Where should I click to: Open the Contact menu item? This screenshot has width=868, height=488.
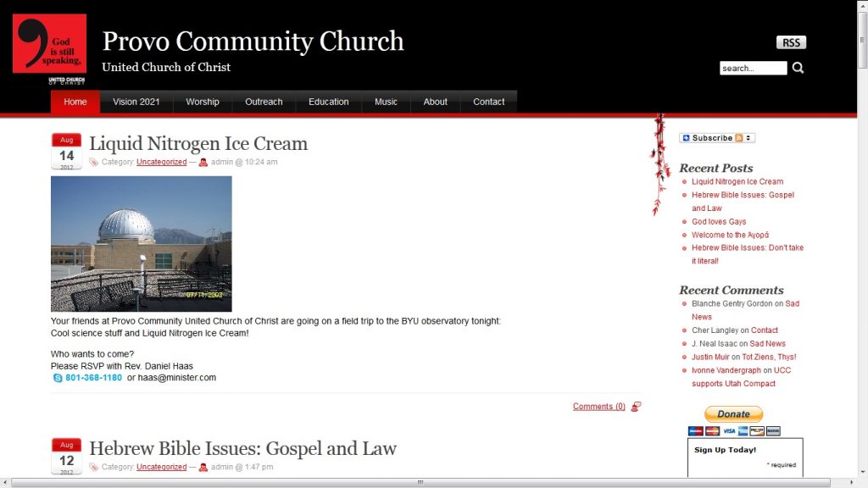489,102
